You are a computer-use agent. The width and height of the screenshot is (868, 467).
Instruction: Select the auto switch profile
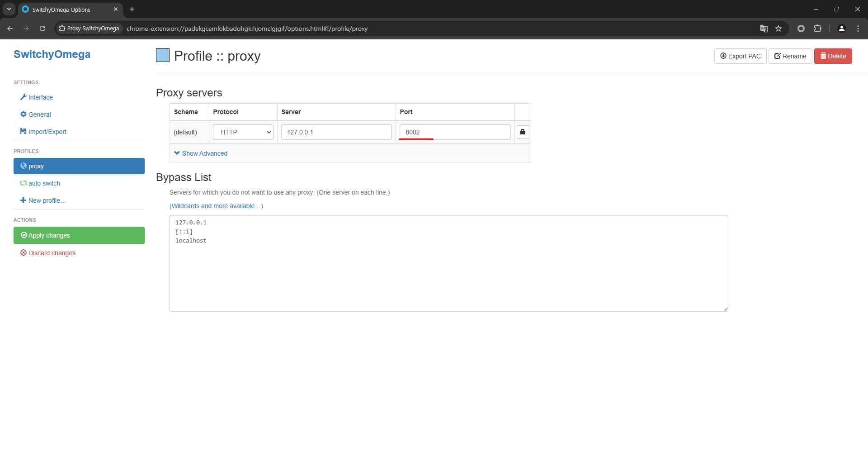pyautogui.click(x=40, y=183)
